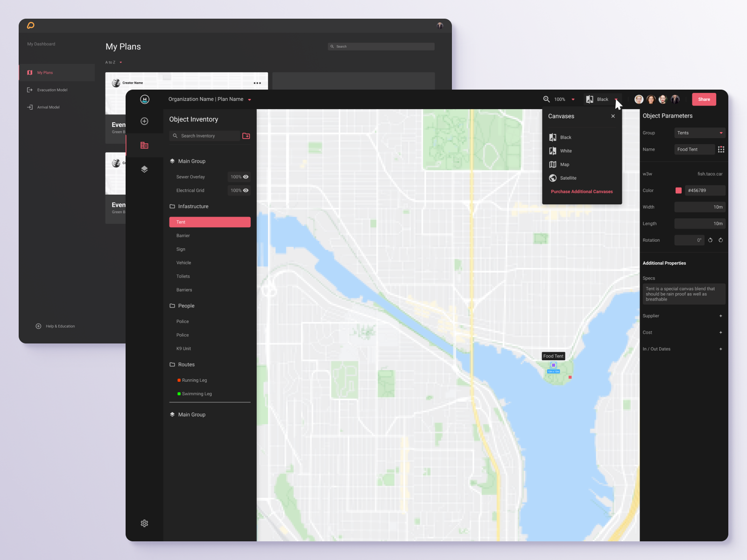Image resolution: width=747 pixels, height=560 pixels.
Task: Collapse the People folder
Action: [182, 306]
